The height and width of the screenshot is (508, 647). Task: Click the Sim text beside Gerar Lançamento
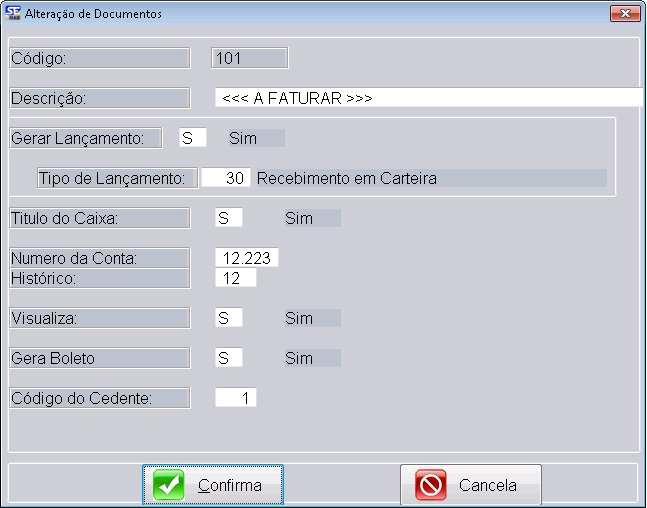tap(243, 138)
